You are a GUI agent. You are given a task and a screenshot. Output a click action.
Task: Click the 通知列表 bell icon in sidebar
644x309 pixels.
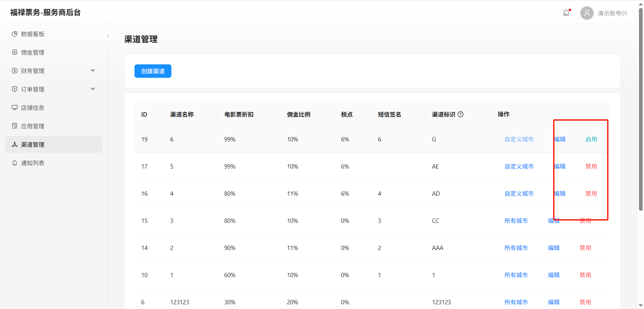14,163
